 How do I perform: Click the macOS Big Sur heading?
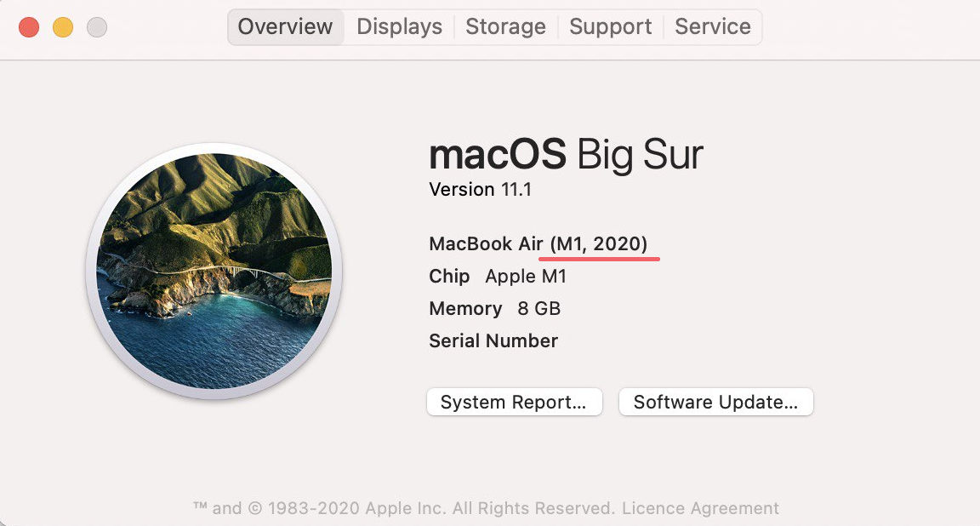567,155
